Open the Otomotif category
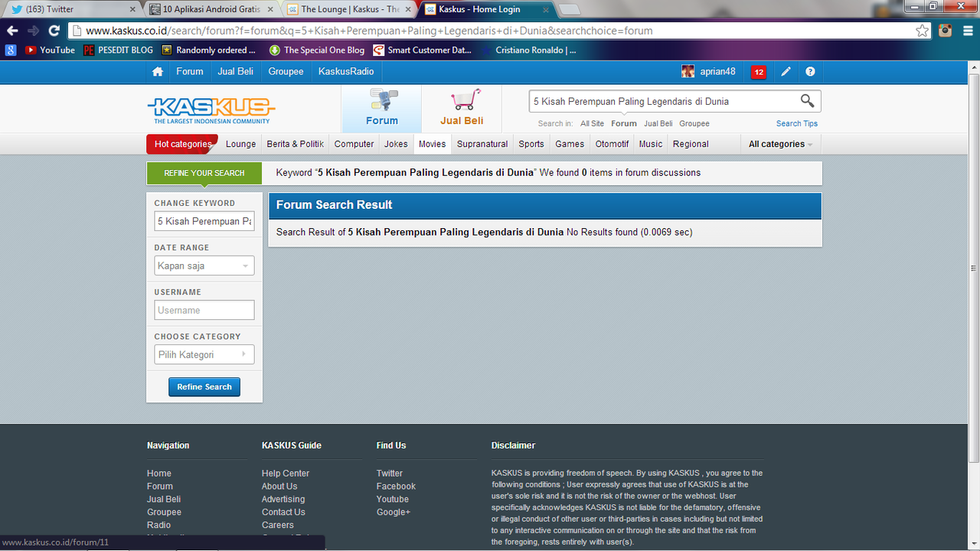Viewport: 980px width, 551px height. click(x=612, y=144)
